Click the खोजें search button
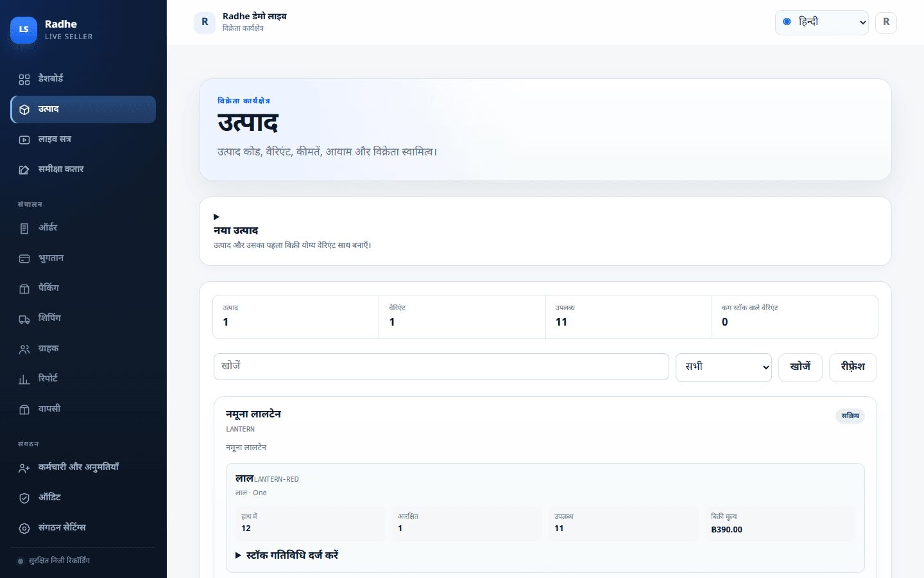Image resolution: width=924 pixels, height=578 pixels. [x=800, y=367]
